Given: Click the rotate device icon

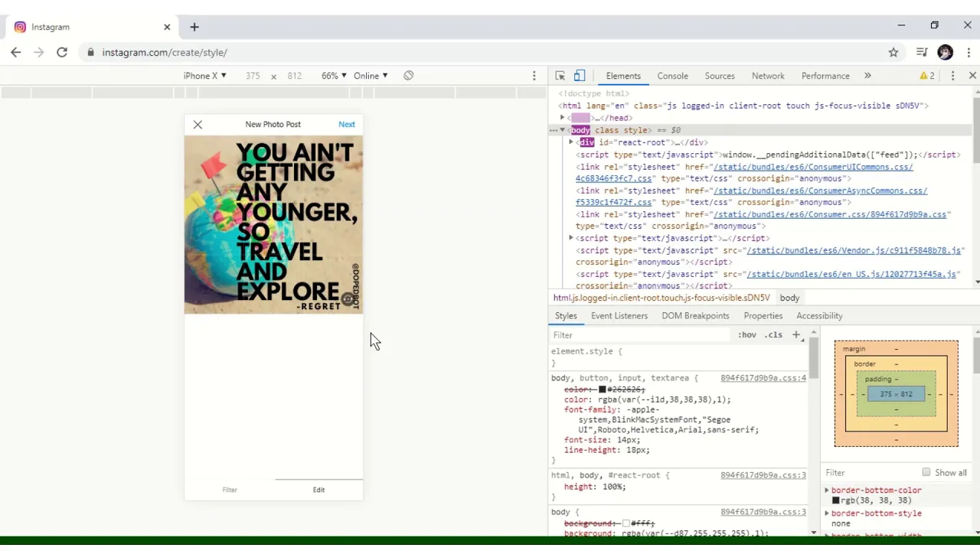Looking at the screenshot, I should [409, 76].
